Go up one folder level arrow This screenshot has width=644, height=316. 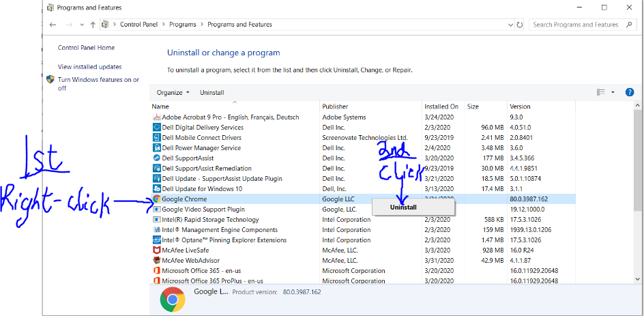(93, 25)
